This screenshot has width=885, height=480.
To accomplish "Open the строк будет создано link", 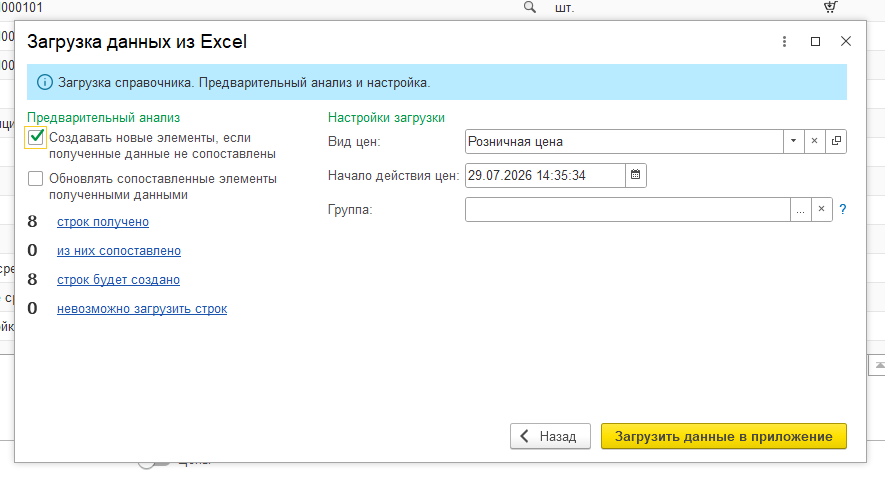I will pyautogui.click(x=119, y=280).
